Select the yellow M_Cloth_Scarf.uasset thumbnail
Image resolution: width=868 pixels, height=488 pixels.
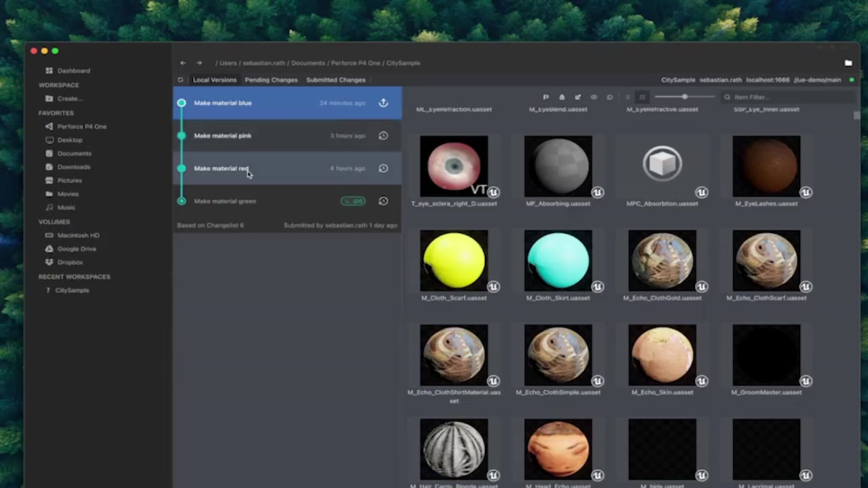click(x=454, y=260)
